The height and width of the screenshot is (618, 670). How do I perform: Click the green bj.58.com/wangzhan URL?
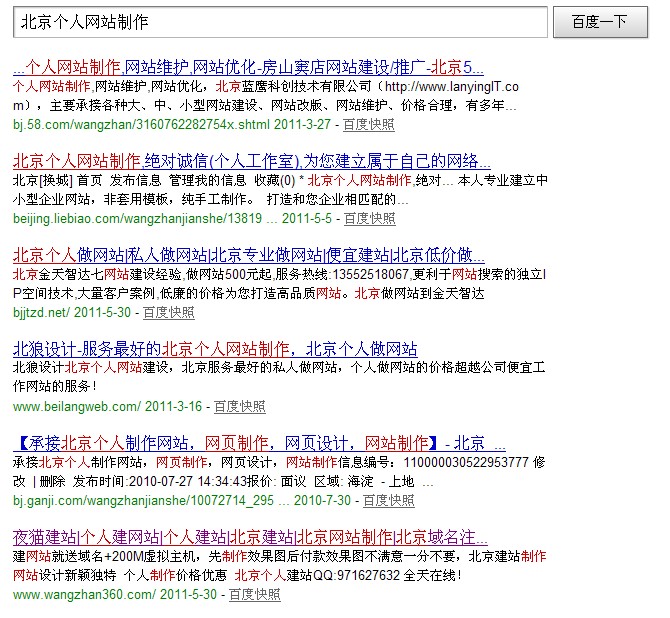[141, 125]
